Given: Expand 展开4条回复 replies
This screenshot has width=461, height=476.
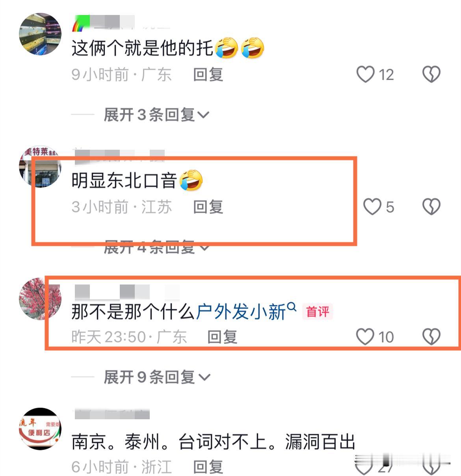Looking at the screenshot, I should pos(156,247).
